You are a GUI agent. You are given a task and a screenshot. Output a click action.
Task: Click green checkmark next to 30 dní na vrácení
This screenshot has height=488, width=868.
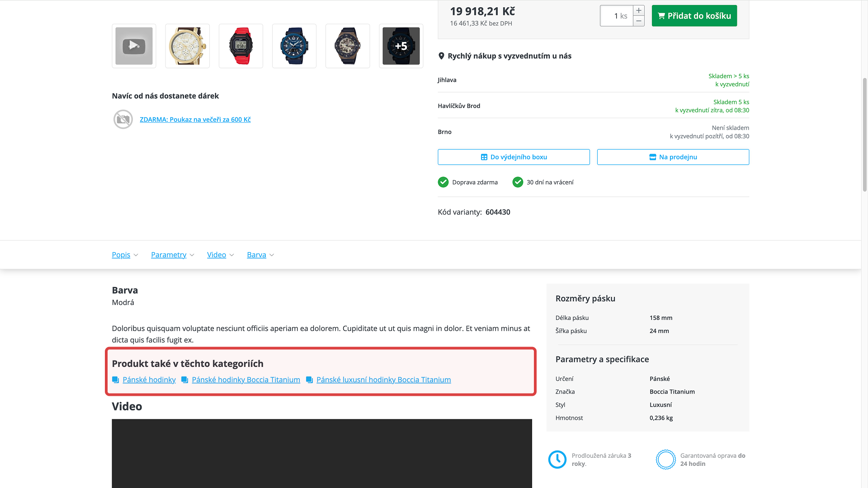click(x=518, y=182)
